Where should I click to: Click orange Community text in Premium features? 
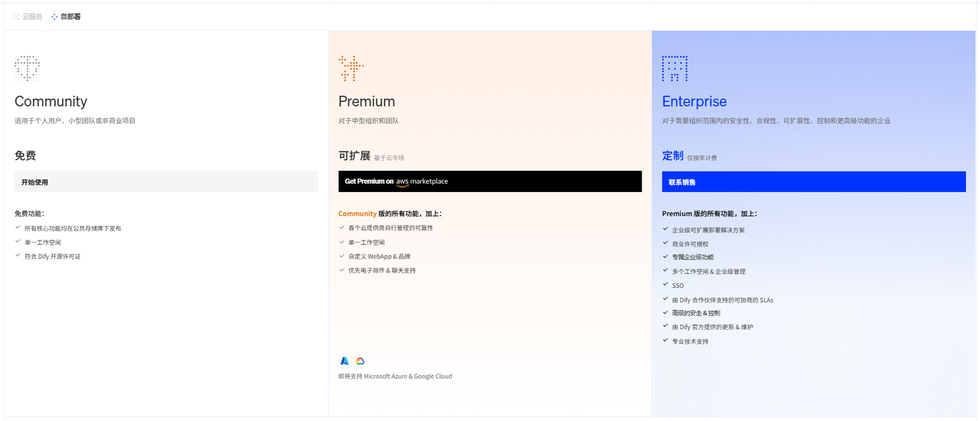coord(358,214)
